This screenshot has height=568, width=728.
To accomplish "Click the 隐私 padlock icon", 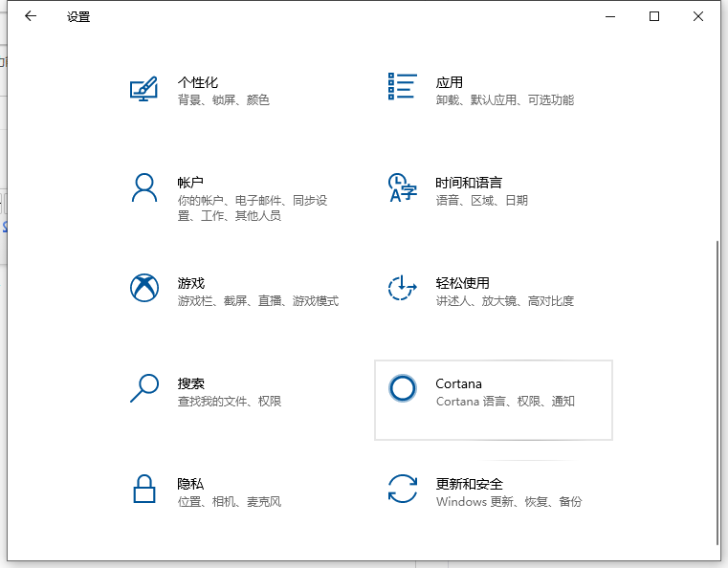I will 143,489.
